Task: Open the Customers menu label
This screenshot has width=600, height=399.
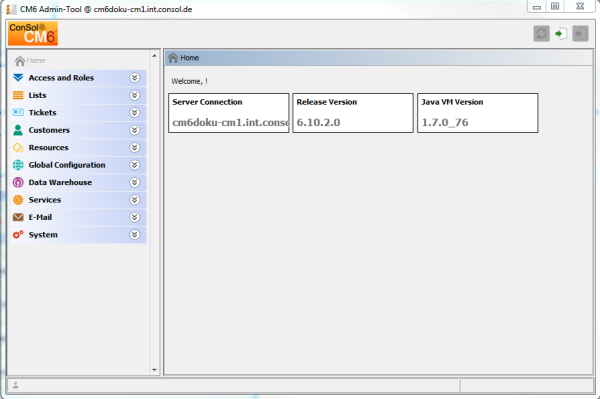Action: pos(49,130)
